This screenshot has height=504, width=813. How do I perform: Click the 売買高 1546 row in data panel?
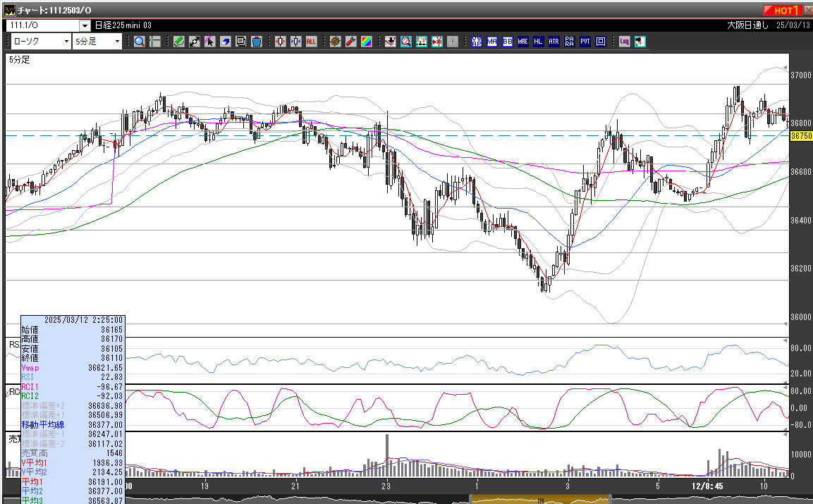click(x=73, y=453)
